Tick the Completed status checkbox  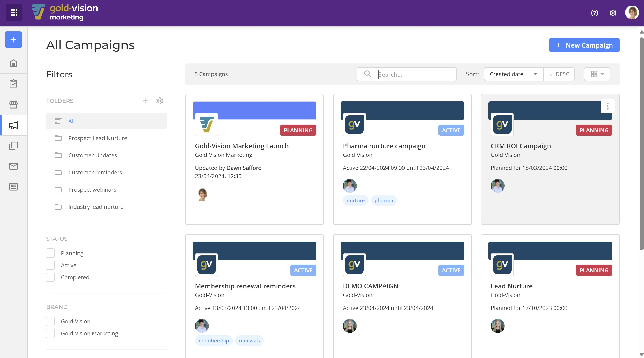click(50, 277)
